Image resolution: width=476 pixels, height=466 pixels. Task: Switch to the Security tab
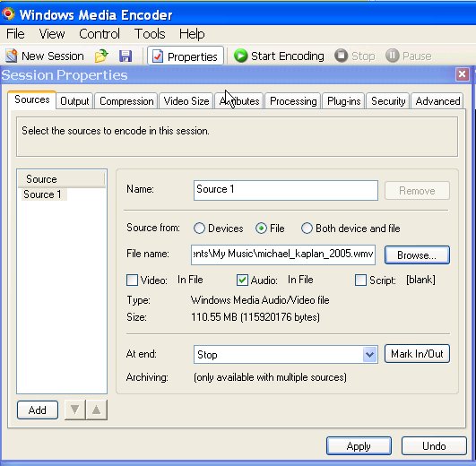tap(388, 101)
